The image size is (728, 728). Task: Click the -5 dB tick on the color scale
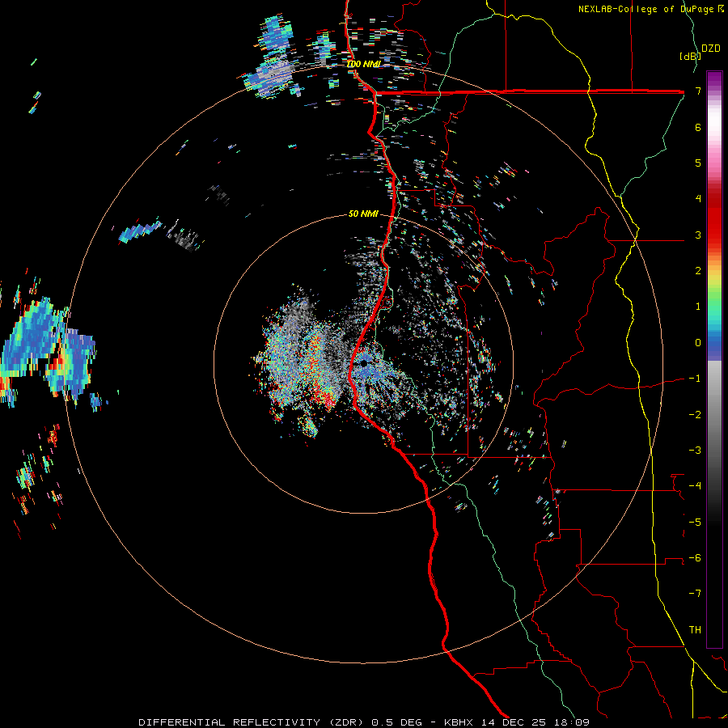695,523
